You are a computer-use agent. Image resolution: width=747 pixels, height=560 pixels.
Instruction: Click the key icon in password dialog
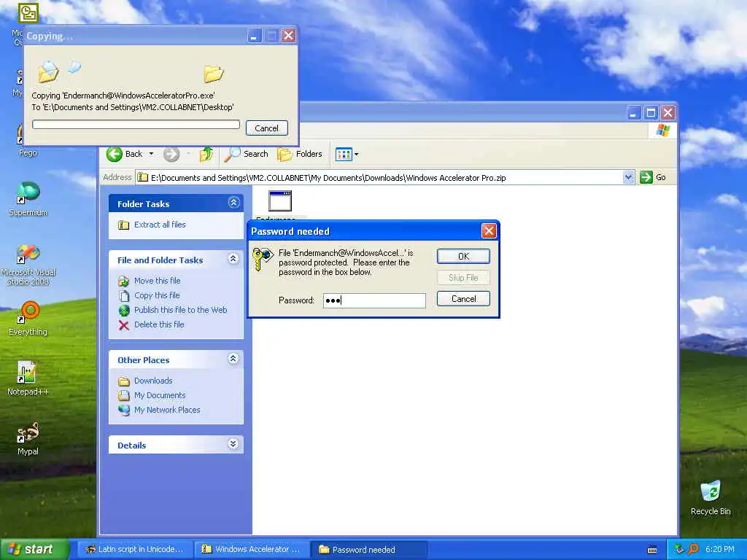263,259
